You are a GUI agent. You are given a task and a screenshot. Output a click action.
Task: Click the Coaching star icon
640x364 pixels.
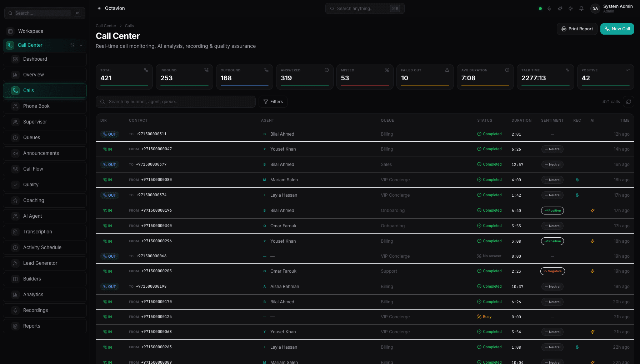[x=15, y=201]
